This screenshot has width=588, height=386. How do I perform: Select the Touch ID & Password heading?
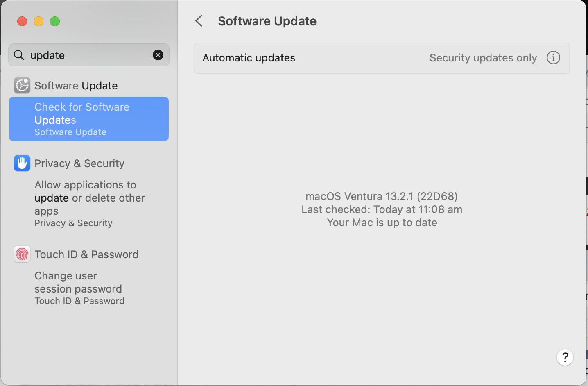click(86, 254)
